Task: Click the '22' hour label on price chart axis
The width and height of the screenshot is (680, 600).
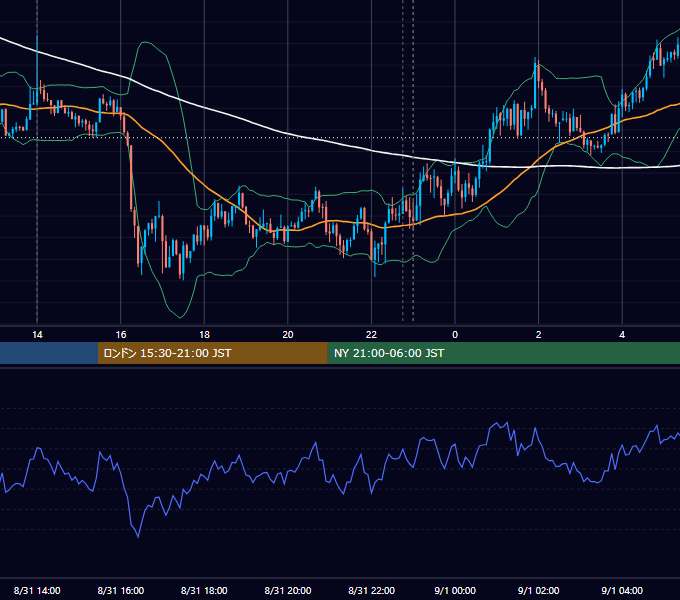Action: pyautogui.click(x=371, y=335)
